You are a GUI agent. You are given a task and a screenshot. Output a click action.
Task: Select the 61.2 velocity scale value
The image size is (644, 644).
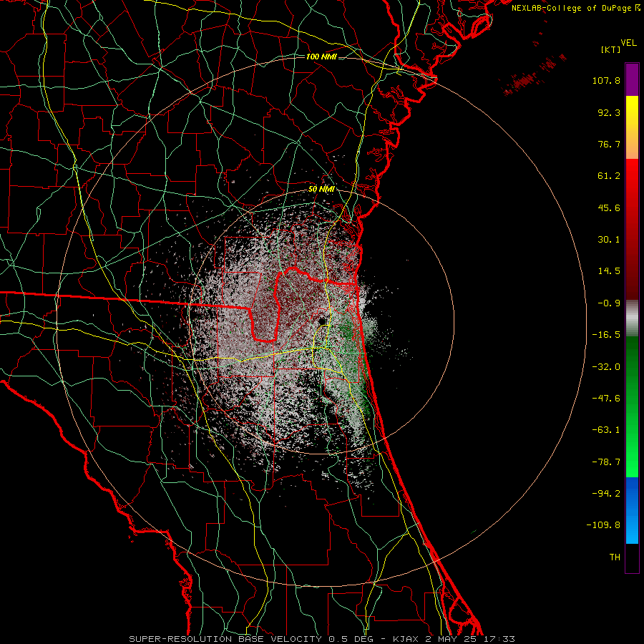click(x=609, y=176)
